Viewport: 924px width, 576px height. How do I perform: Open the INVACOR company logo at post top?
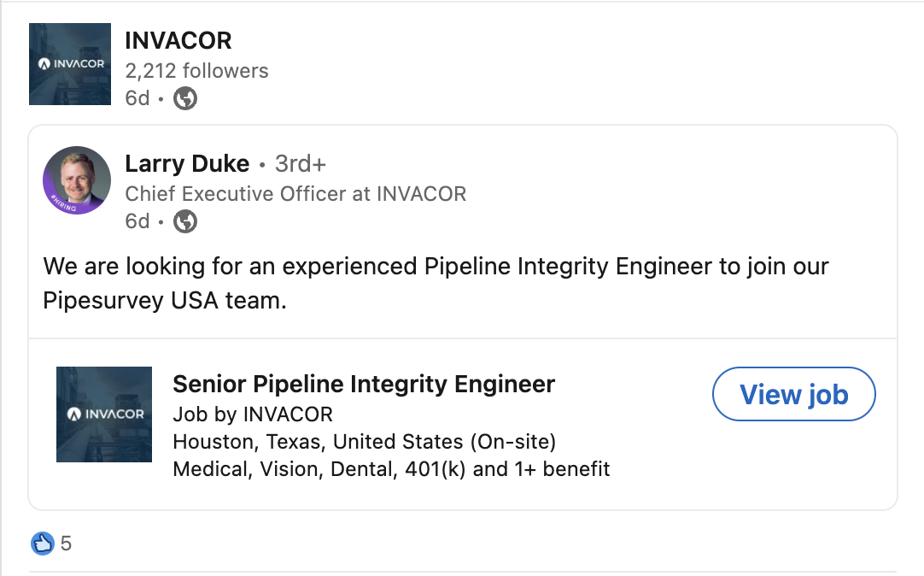tap(70, 64)
